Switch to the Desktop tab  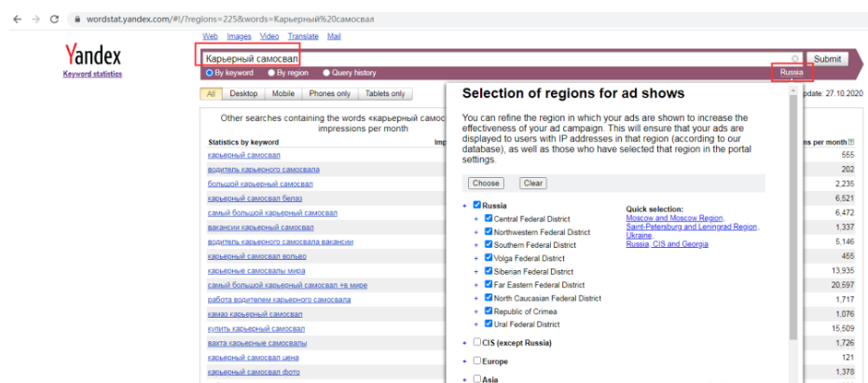tap(243, 93)
